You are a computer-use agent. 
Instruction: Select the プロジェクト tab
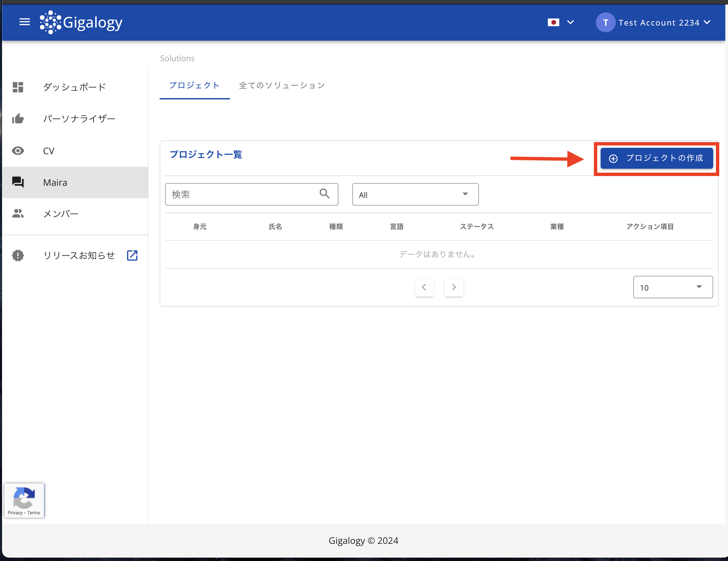[194, 85]
